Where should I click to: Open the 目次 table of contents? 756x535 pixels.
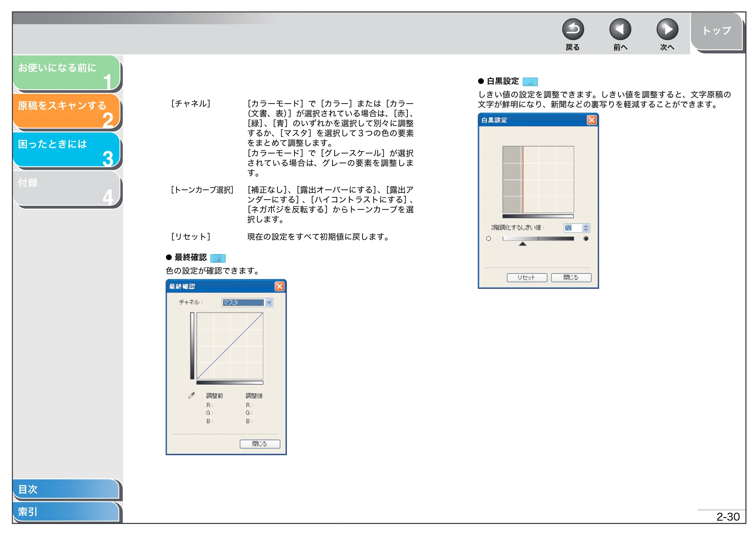[x=66, y=489]
